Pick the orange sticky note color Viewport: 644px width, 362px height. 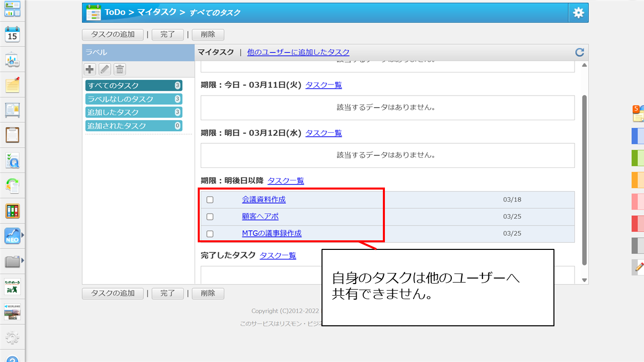click(x=638, y=179)
